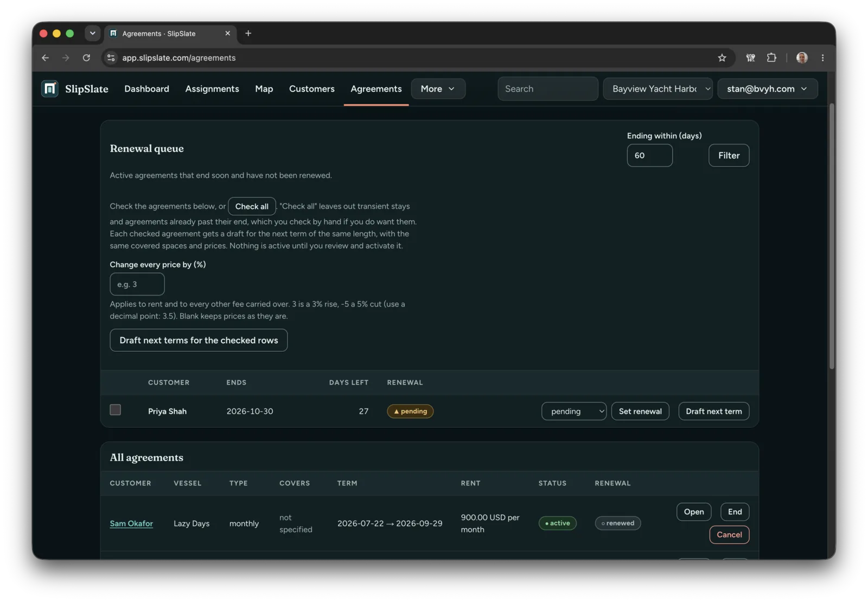Click the page vertical scrollbar
The image size is (868, 602).
(x=832, y=236)
